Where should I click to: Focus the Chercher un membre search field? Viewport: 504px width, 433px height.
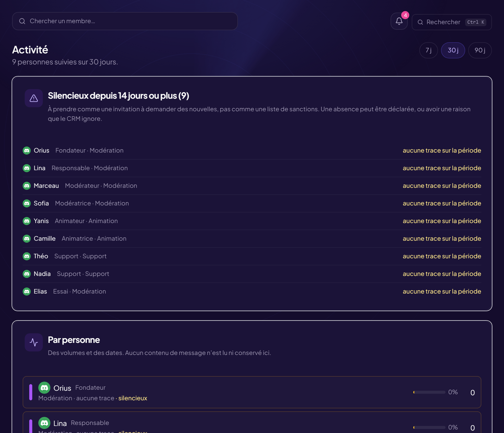point(125,21)
